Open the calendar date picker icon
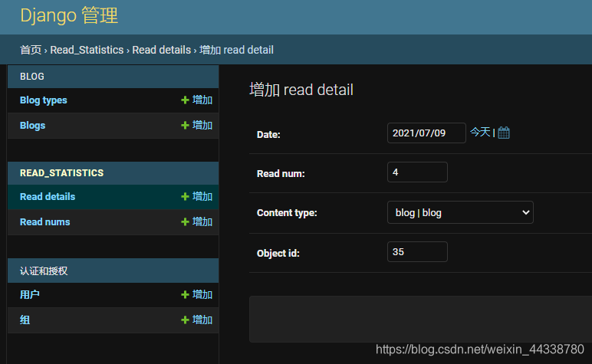The height and width of the screenshot is (364, 592). point(504,133)
